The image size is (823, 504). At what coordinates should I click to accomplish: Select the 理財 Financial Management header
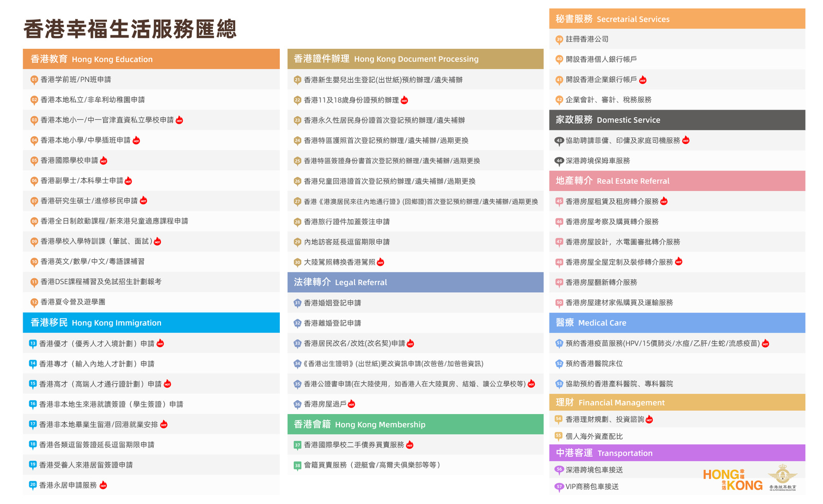tap(677, 403)
